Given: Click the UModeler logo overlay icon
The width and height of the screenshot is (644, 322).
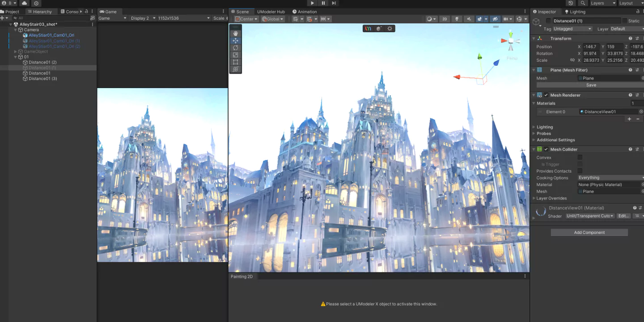Looking at the screenshot, I should coord(368,29).
